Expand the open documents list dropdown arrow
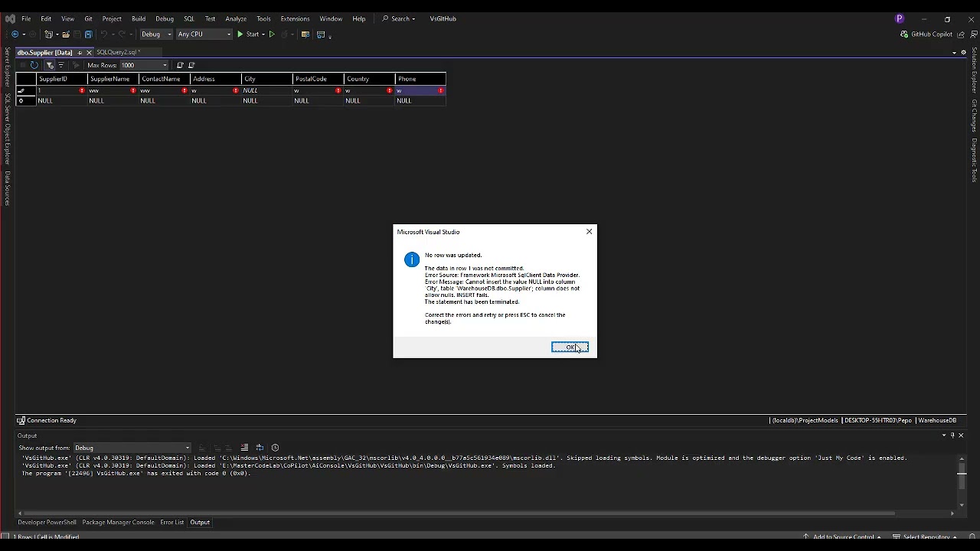This screenshot has height=551, width=980. pyautogui.click(x=954, y=52)
